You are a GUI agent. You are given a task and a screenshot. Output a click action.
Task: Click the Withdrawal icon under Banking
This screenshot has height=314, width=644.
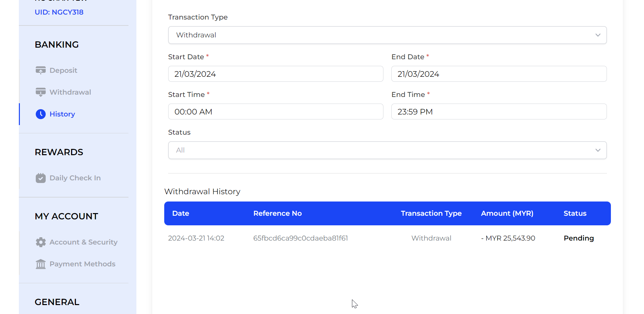40,92
